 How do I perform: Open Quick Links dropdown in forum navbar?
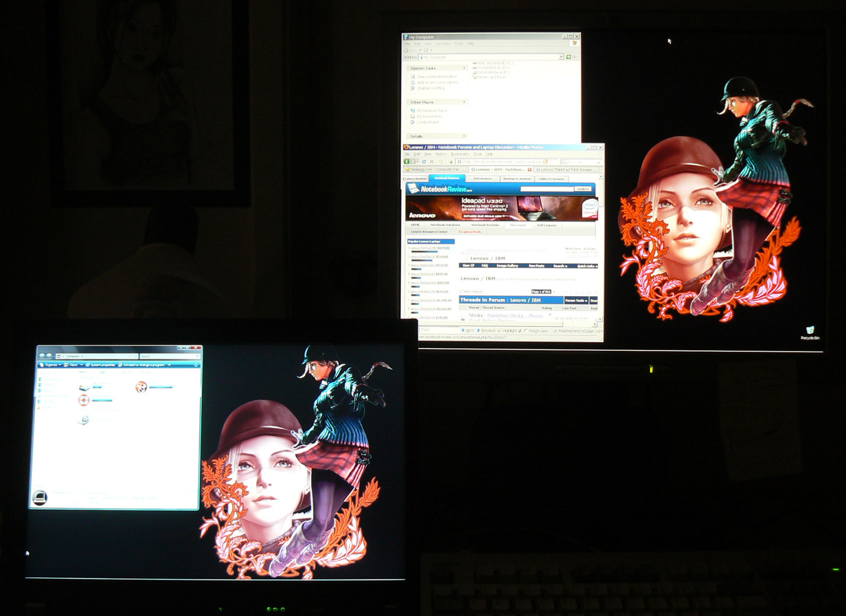coord(587,266)
